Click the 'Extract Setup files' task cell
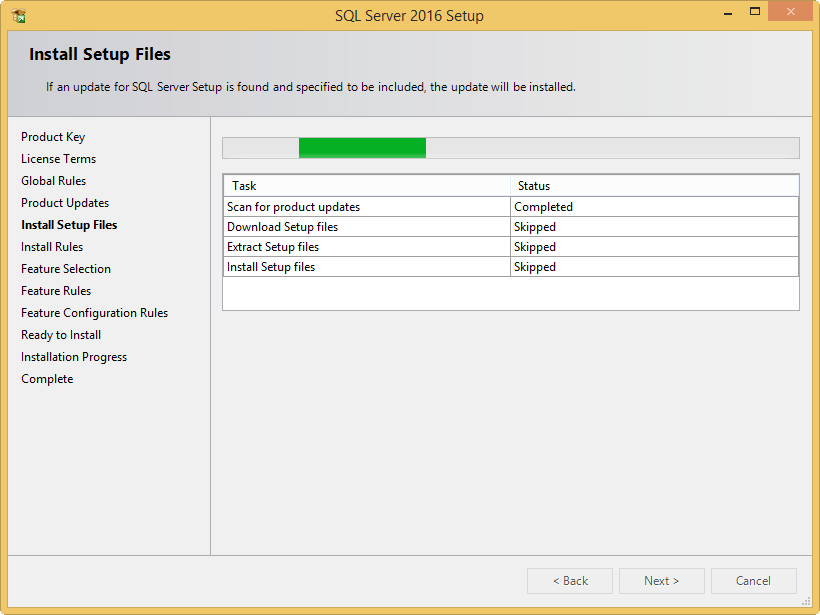 pos(367,247)
